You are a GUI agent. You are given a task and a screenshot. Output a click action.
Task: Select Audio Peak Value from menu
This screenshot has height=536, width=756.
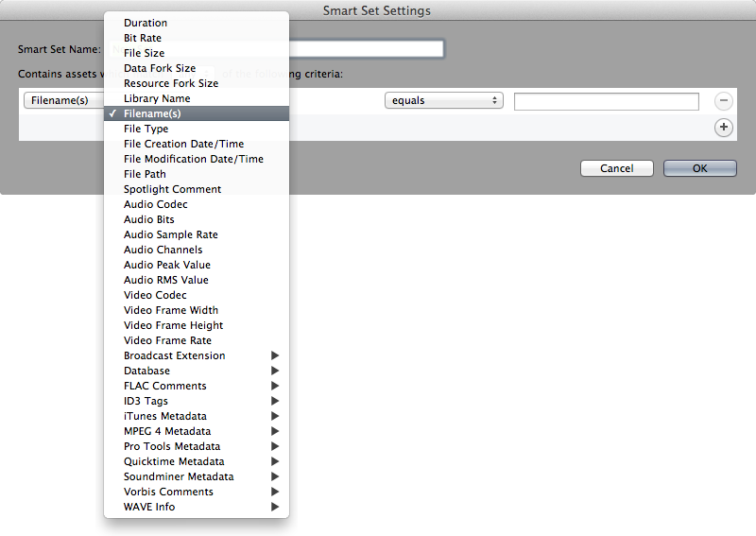pos(167,265)
